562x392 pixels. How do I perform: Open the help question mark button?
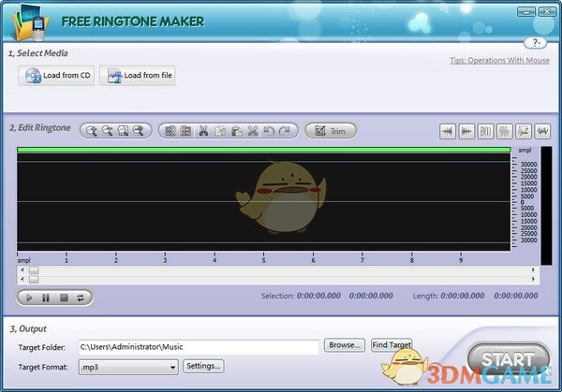[x=536, y=43]
